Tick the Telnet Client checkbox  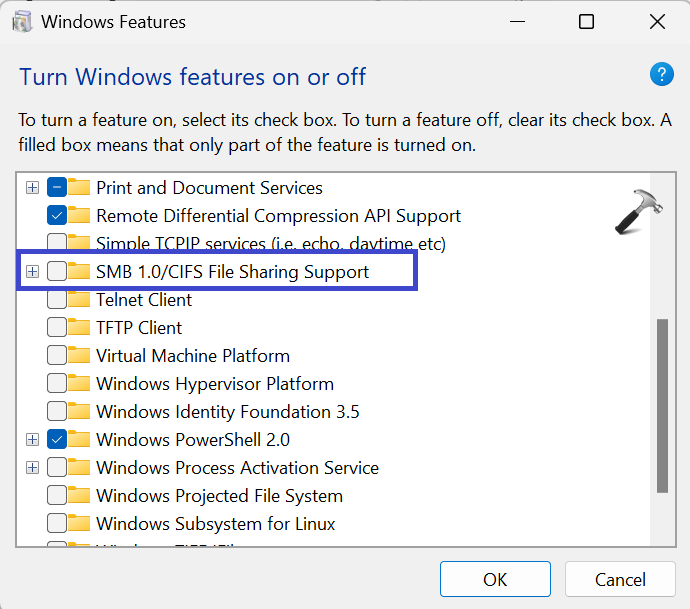pyautogui.click(x=57, y=300)
